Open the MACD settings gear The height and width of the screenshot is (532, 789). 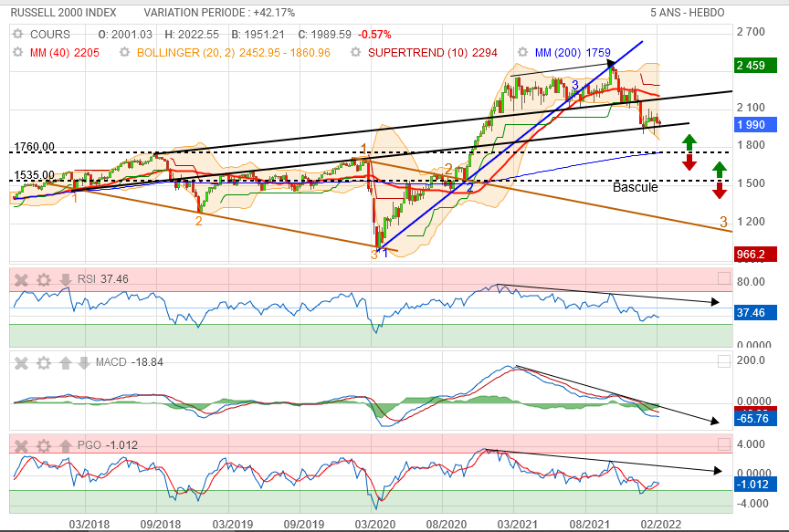(x=44, y=362)
